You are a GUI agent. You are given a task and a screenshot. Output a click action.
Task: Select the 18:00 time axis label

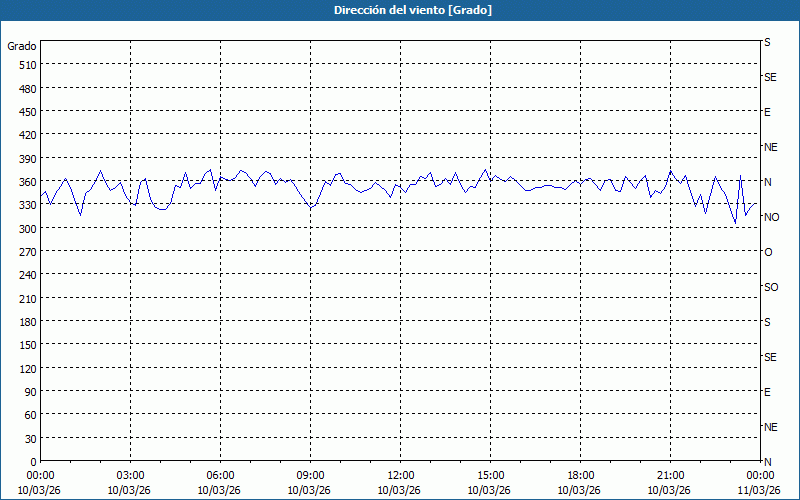click(580, 475)
